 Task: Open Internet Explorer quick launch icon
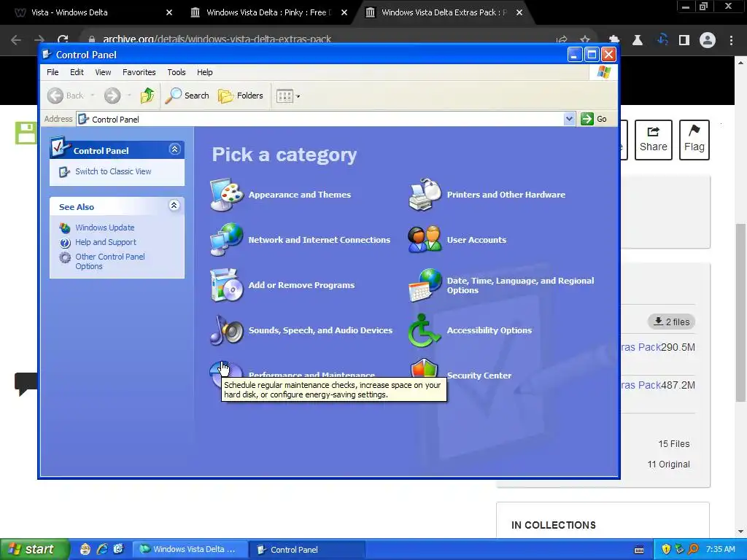tap(102, 549)
